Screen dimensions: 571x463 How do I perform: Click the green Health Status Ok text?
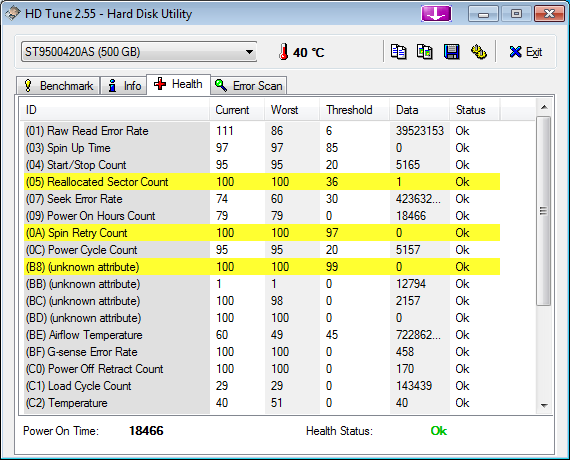[438, 431]
